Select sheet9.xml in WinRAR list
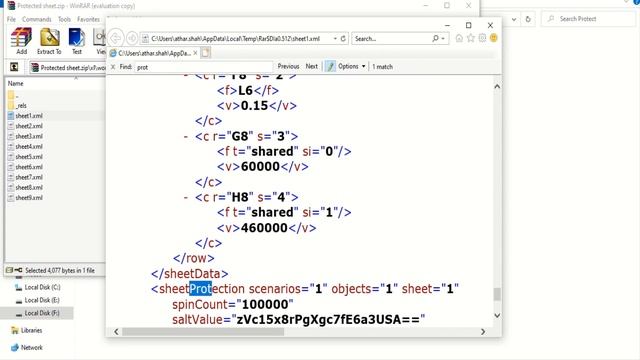The height and width of the screenshot is (360, 640). click(x=29, y=198)
